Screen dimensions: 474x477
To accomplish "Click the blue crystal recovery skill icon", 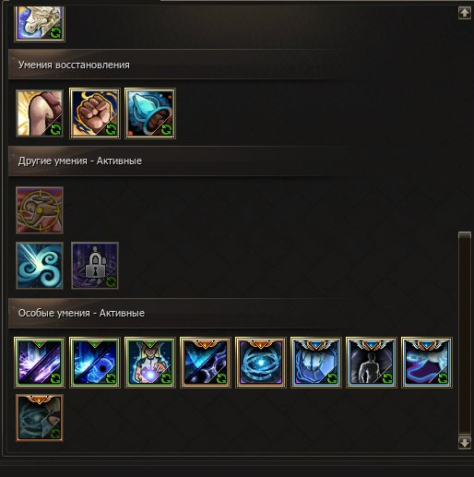I will [x=150, y=113].
